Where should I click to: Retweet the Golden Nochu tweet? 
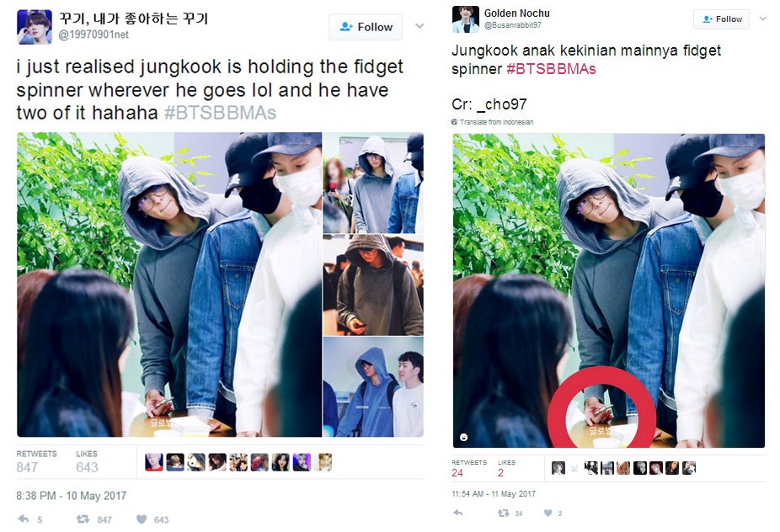tap(504, 513)
